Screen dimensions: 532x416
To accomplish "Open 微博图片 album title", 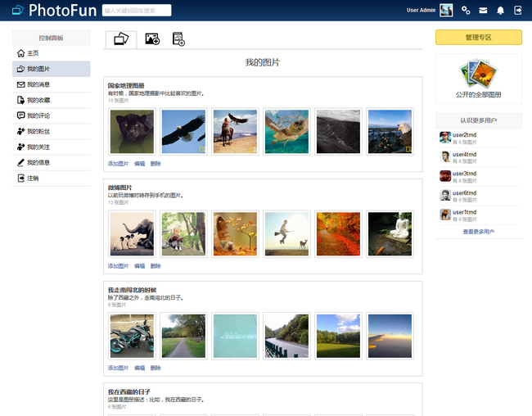I will pos(119,188).
